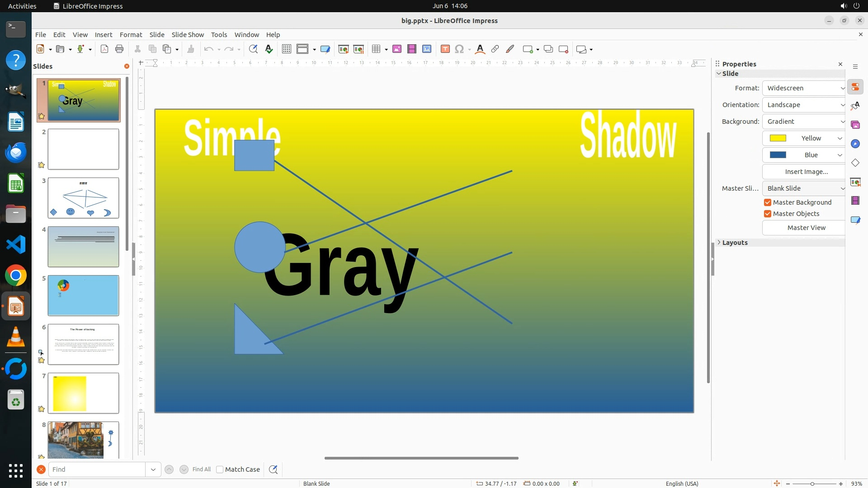Start slideshow from first slide icon
This screenshot has height=488, width=868.
click(x=343, y=49)
